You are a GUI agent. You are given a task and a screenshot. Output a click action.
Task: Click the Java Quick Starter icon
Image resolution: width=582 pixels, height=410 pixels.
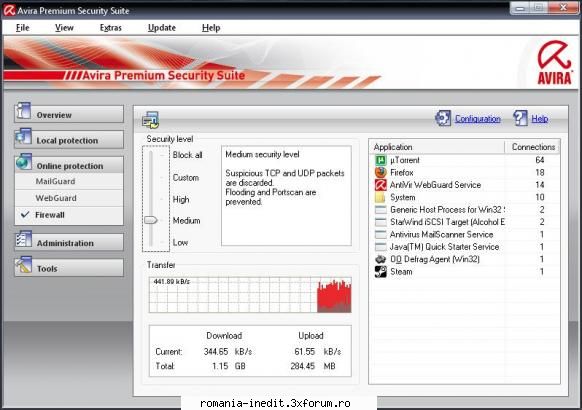pos(380,247)
